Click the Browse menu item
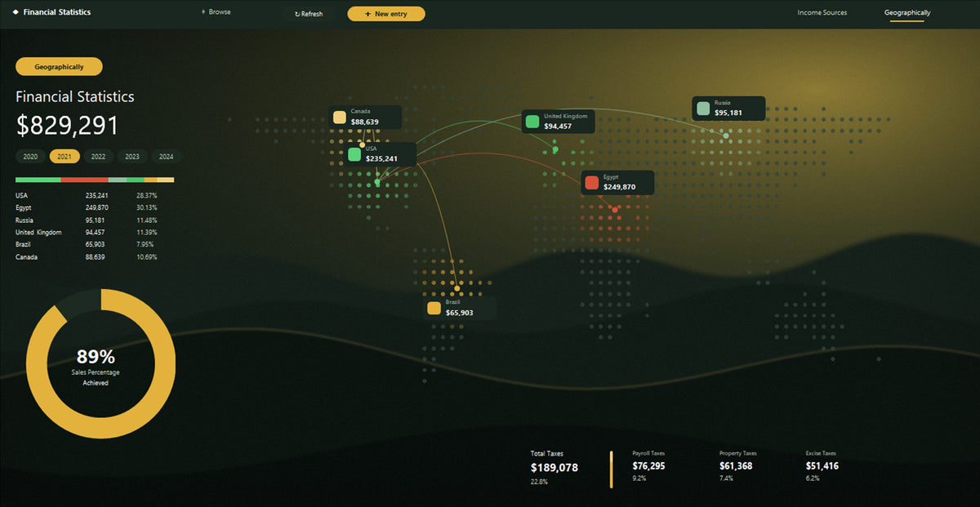The image size is (980, 507). [220, 12]
